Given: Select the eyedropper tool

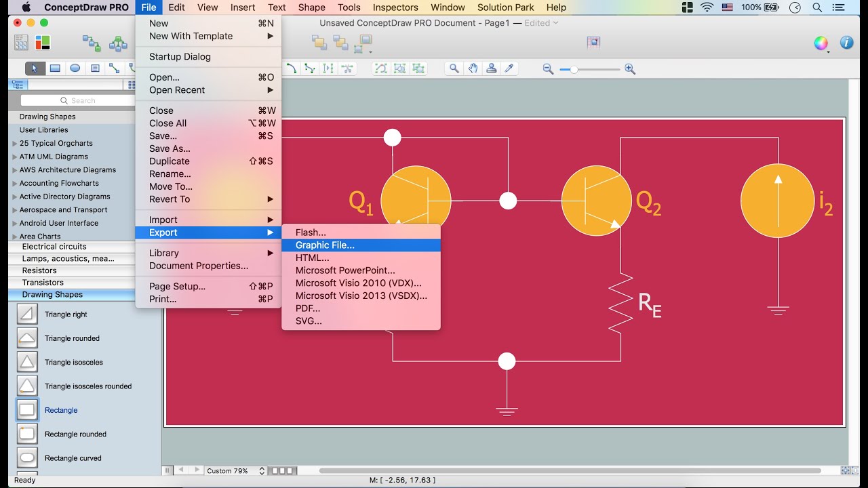Looking at the screenshot, I should (509, 68).
